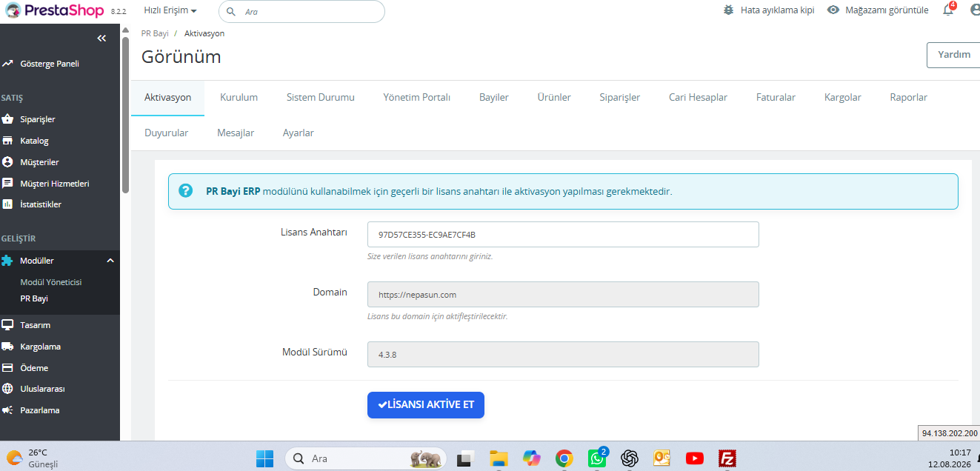Image resolution: width=980 pixels, height=471 pixels.
Task: Open the taskbar clock and date
Action: click(x=950, y=458)
